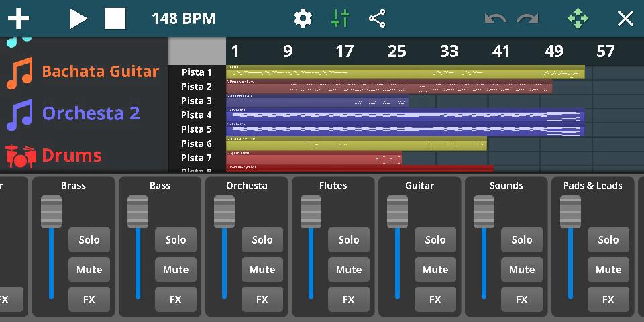Viewport: 644px width, 322px height.
Task: Jump to bar 41 on timeline
Action: point(501,52)
